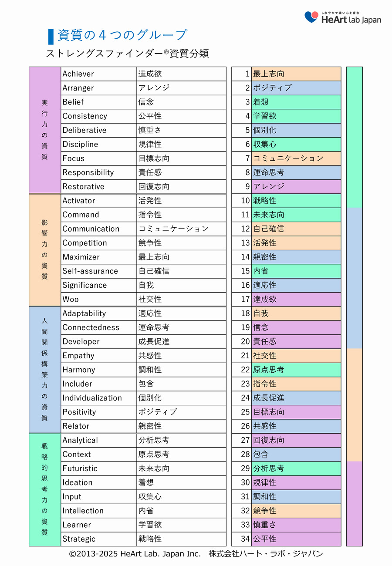Click the Input cell
This screenshot has height=566, width=392.
(99, 496)
